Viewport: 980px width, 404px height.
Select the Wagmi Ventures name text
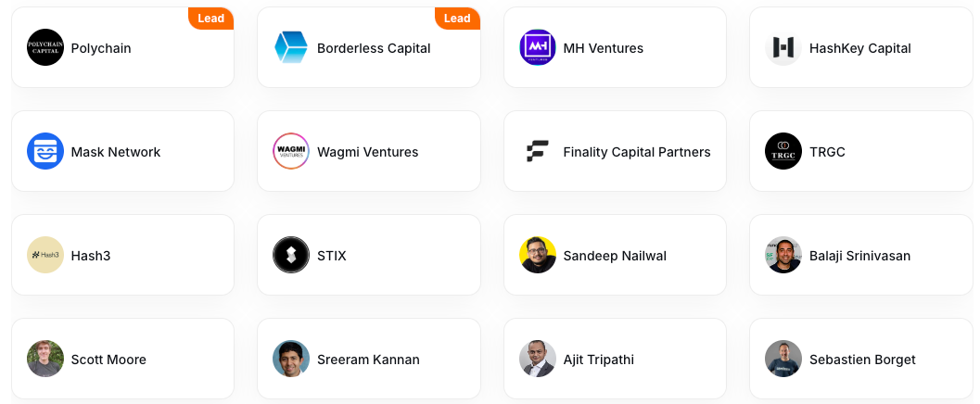(x=367, y=152)
